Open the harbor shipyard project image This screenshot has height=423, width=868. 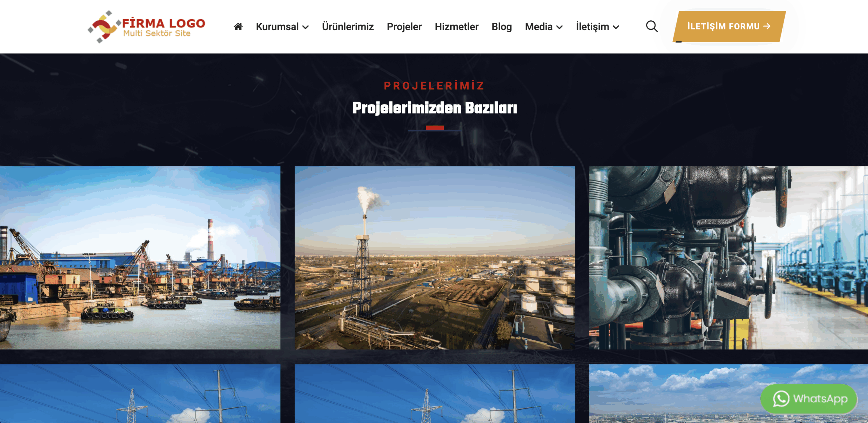click(140, 258)
